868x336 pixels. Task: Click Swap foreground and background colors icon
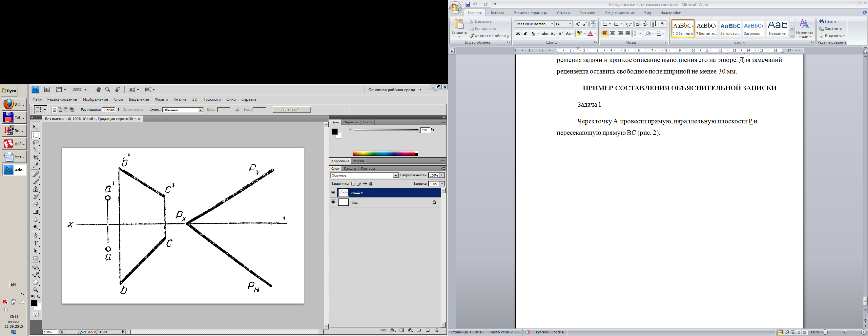point(38,297)
